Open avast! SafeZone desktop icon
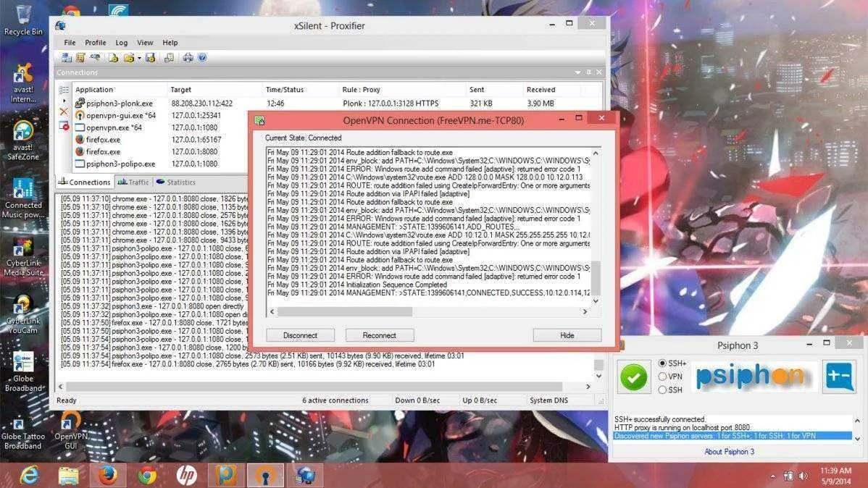The height and width of the screenshot is (488, 868). (23, 140)
